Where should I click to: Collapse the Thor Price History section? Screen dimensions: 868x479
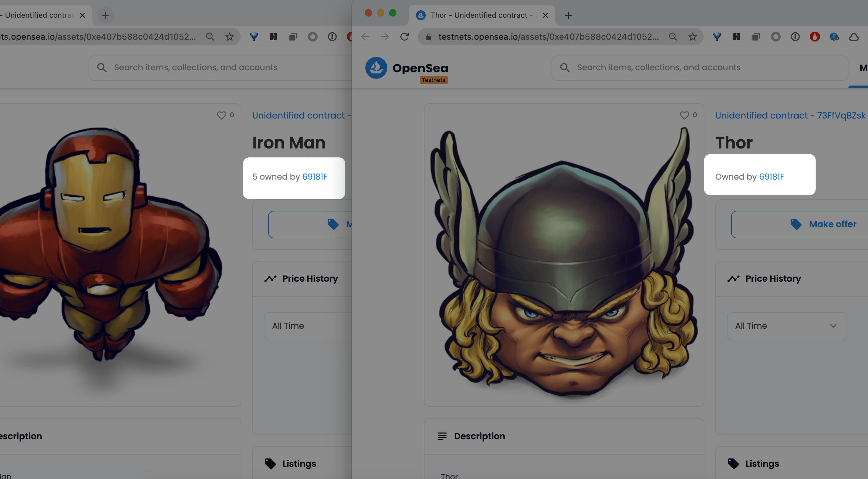click(x=773, y=278)
